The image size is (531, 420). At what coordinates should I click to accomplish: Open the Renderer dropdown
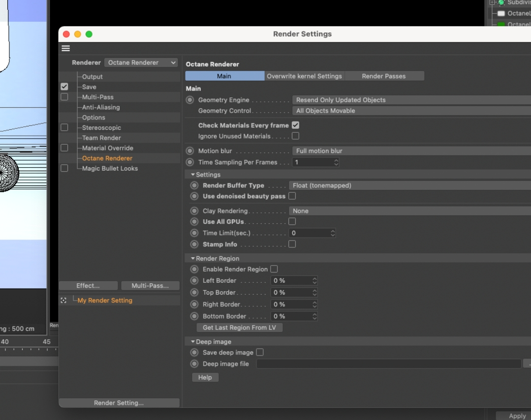click(141, 62)
